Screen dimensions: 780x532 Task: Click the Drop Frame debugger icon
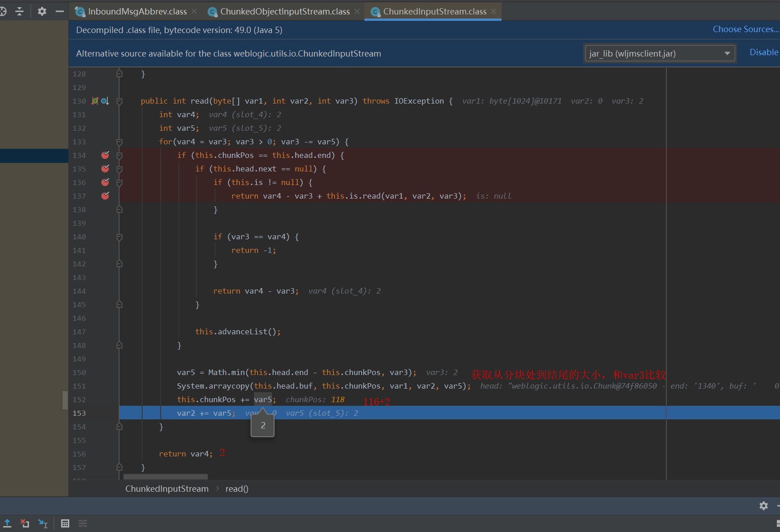click(x=25, y=523)
